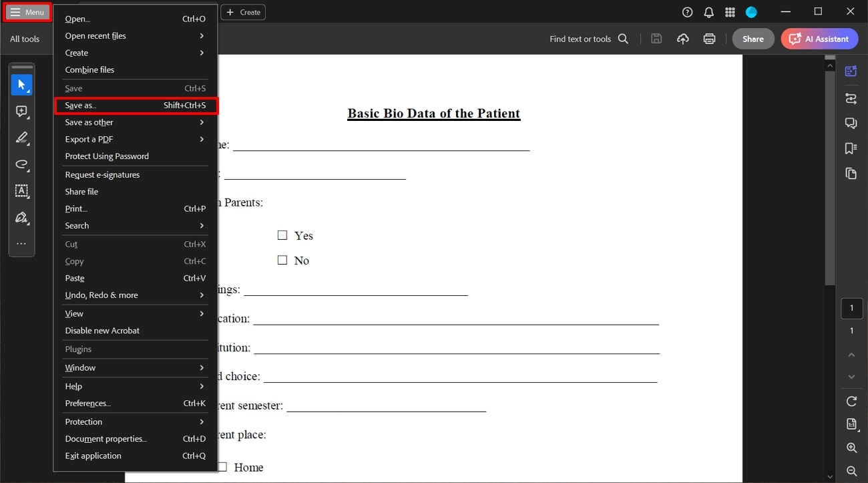Select Combine files menu entry

(x=136, y=69)
